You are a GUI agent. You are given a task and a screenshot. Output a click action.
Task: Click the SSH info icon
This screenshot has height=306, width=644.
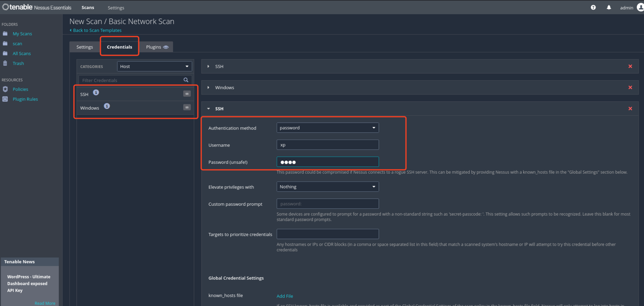point(96,92)
